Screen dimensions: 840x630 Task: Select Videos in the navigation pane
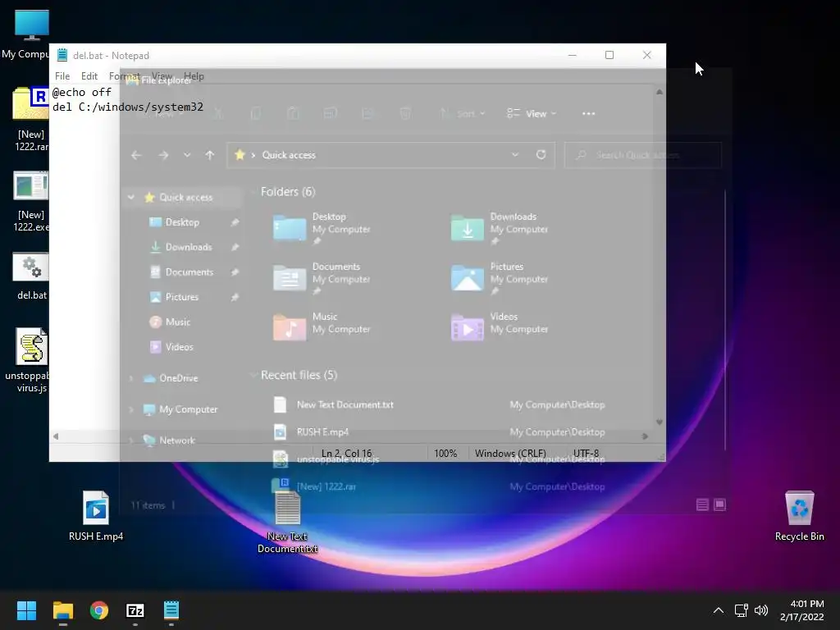click(x=179, y=347)
